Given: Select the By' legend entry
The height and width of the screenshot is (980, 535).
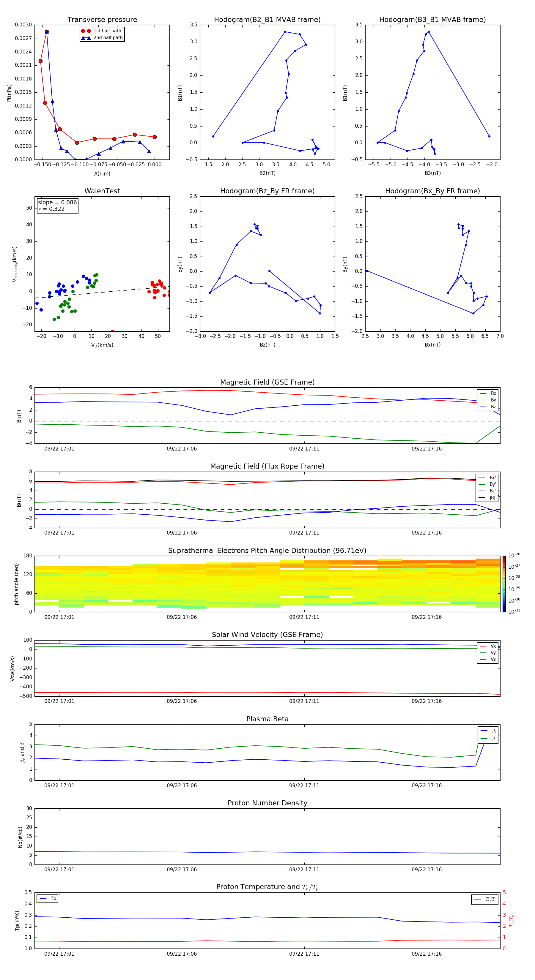Looking at the screenshot, I should [487, 484].
